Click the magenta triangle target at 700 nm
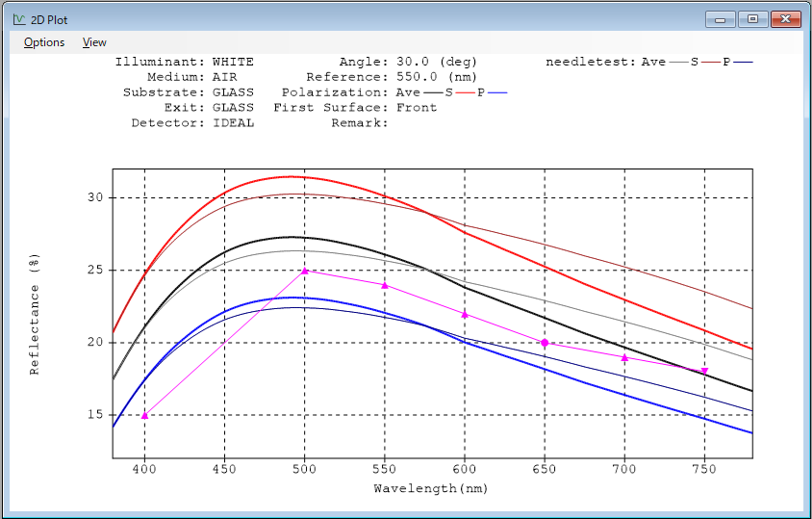The height and width of the screenshot is (519, 812). [x=624, y=358]
